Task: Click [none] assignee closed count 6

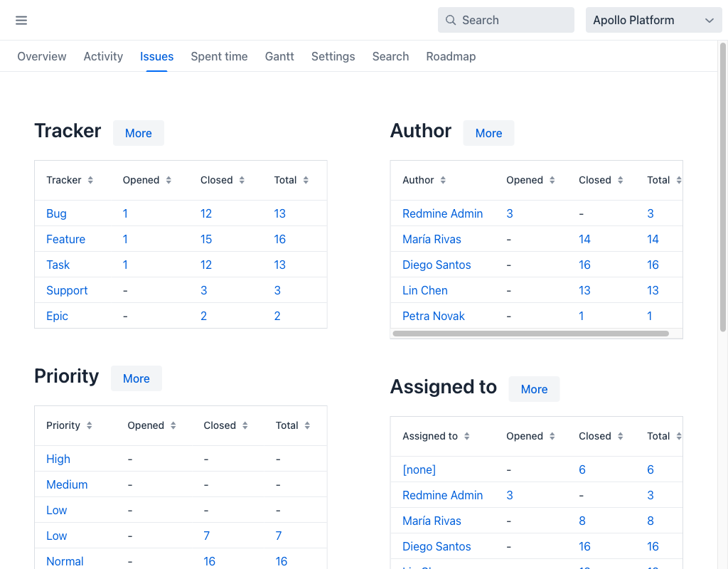Action: click(x=582, y=469)
